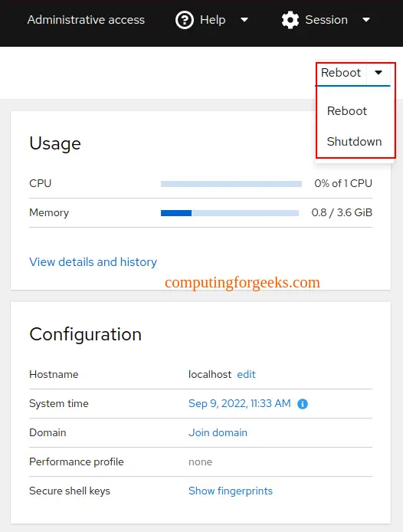Click the CPU usage progress bar
This screenshot has height=532, width=403.
[231, 184]
